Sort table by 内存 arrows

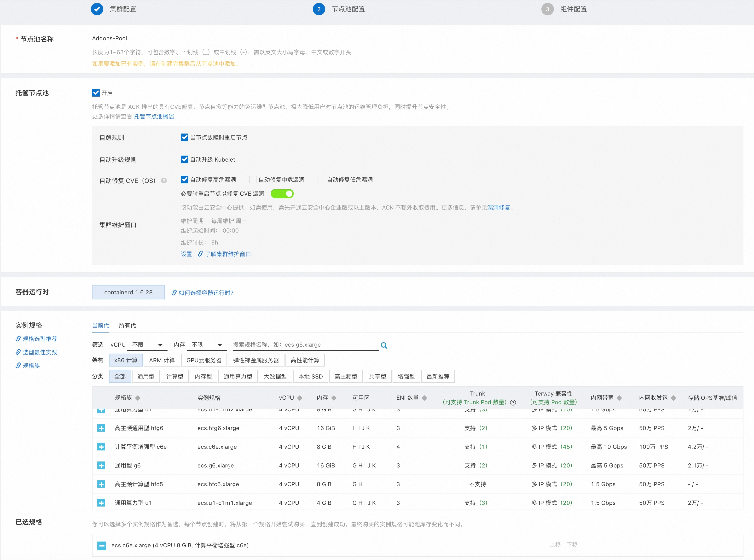pos(334,398)
